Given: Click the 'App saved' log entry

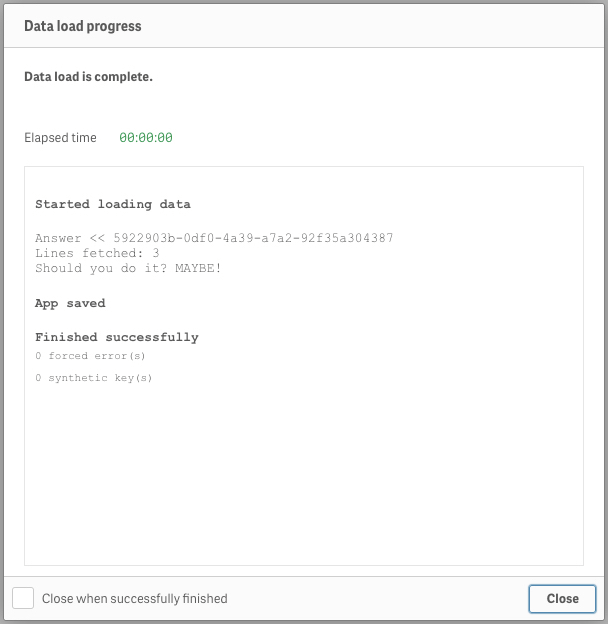Looking at the screenshot, I should (x=70, y=304).
